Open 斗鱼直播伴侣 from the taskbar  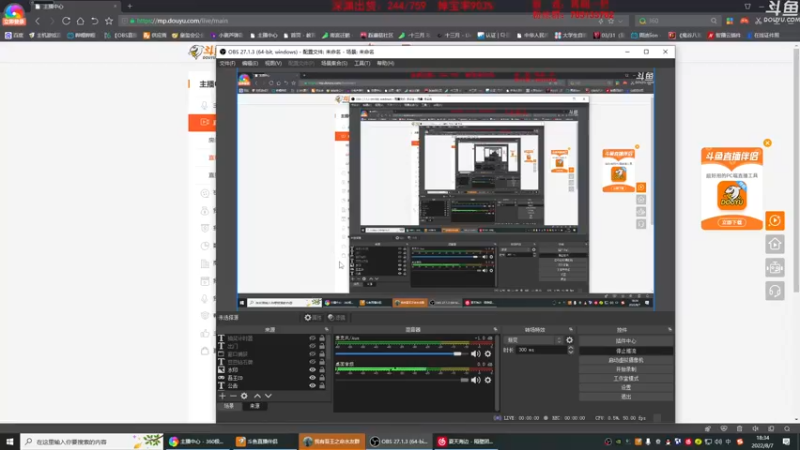[264, 442]
